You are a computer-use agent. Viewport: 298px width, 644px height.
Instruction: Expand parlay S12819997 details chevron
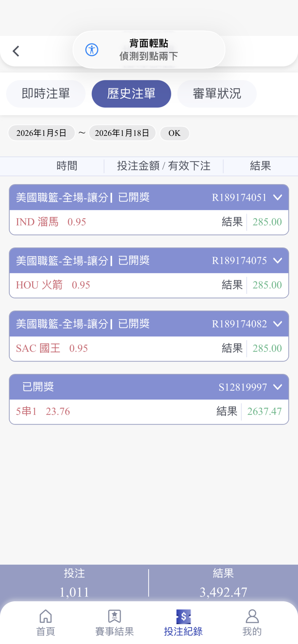[278, 387]
